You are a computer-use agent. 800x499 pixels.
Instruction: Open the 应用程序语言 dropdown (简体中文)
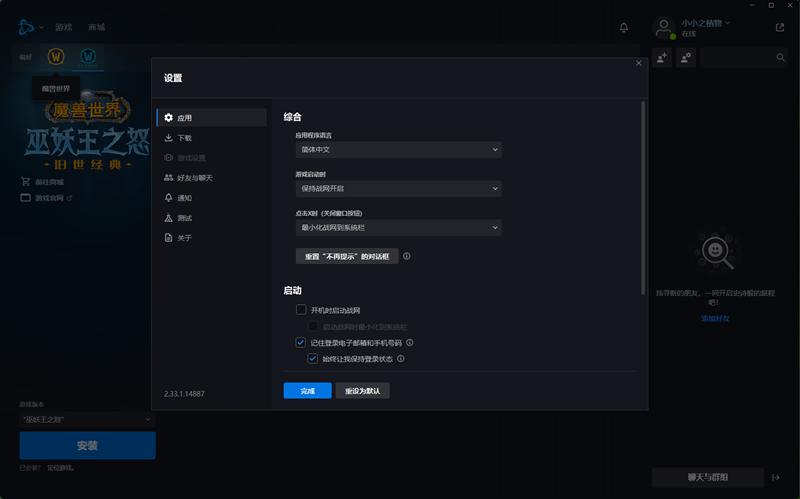(x=398, y=149)
